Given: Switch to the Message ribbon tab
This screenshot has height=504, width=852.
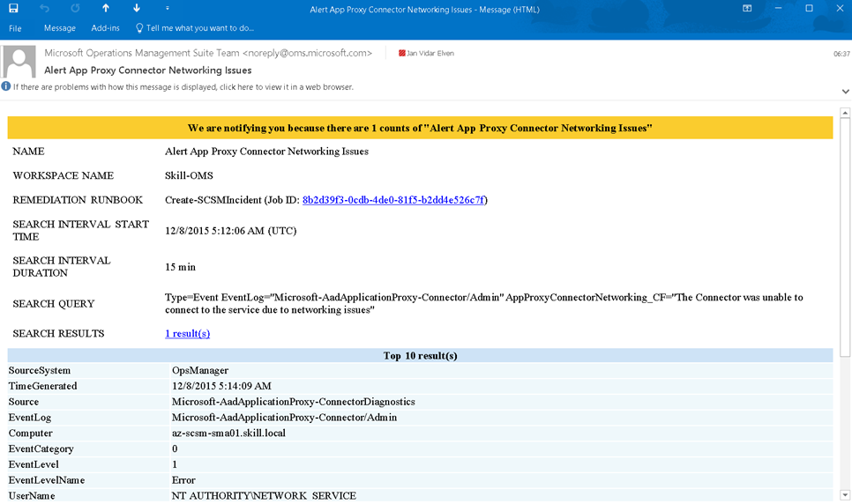Looking at the screenshot, I should click(60, 28).
